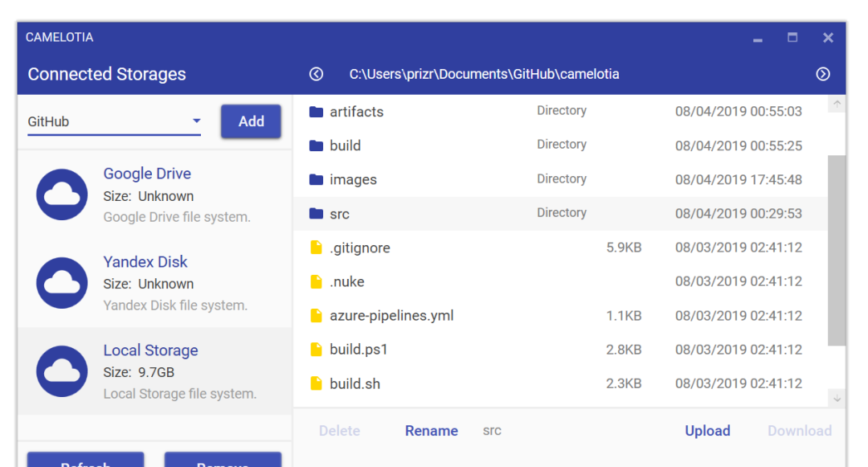Click the 2.3KB size of build.sh
This screenshot has width=868, height=467.
(624, 383)
